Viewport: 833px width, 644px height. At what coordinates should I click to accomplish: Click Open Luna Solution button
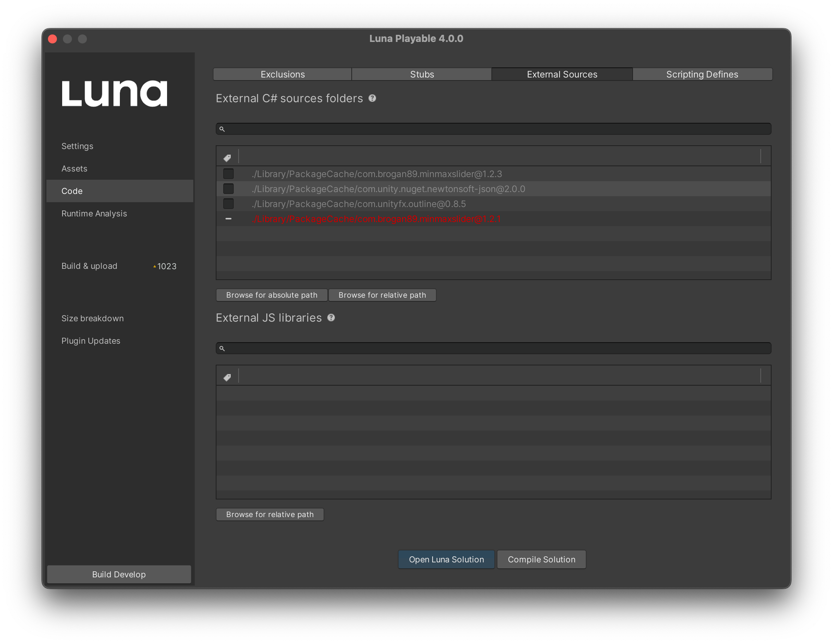(x=446, y=559)
